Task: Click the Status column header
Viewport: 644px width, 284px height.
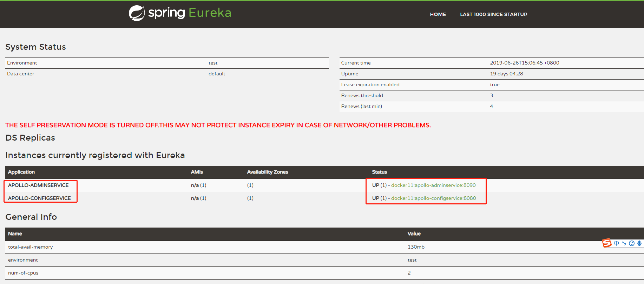Action: coord(380,172)
